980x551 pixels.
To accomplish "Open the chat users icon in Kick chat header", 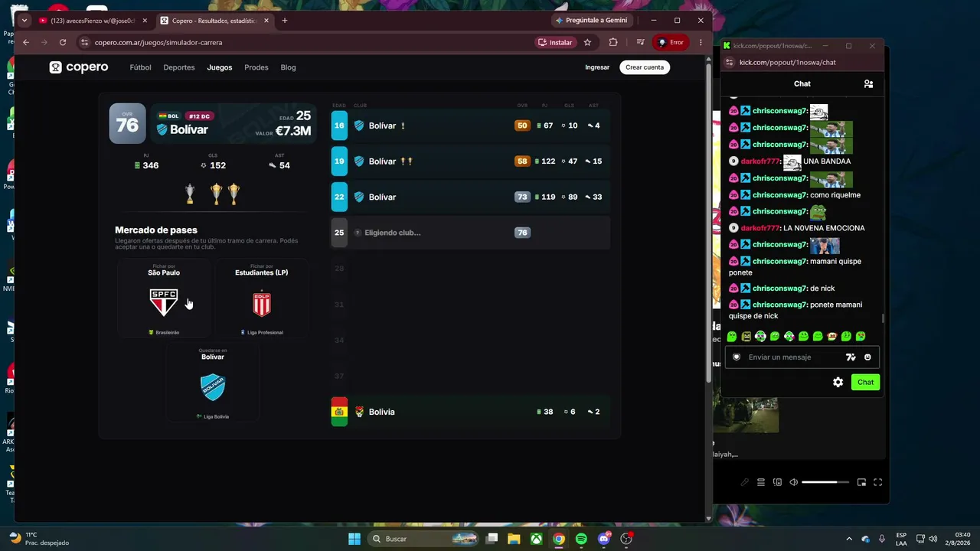I will pos(868,83).
